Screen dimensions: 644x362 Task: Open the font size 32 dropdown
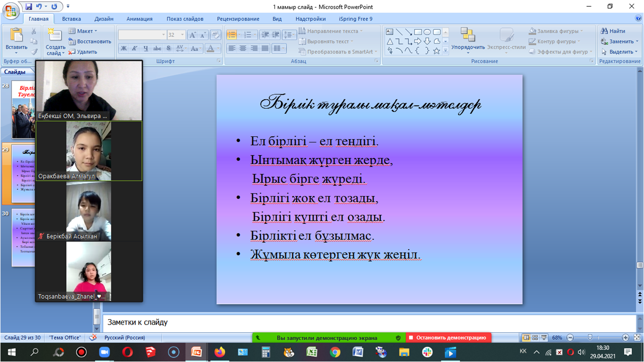[183, 35]
